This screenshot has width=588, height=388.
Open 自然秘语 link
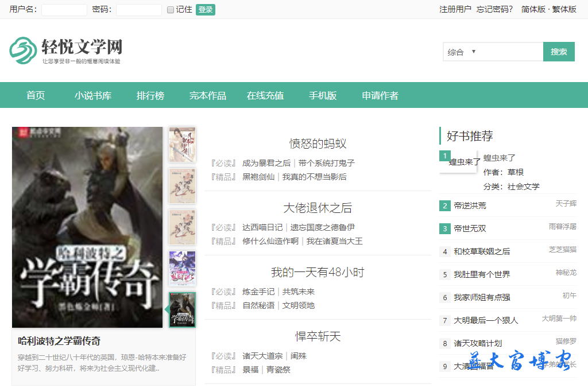(258, 305)
